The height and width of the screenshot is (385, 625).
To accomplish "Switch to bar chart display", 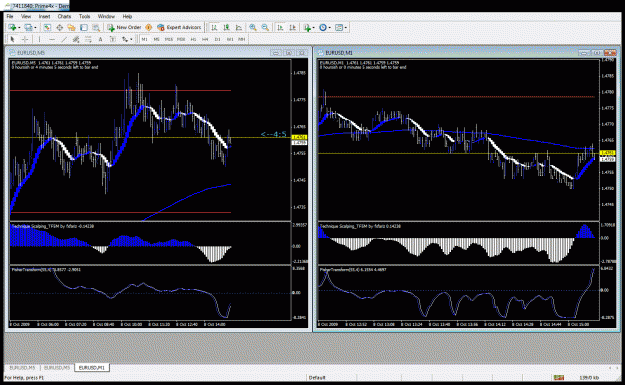I will point(214,28).
